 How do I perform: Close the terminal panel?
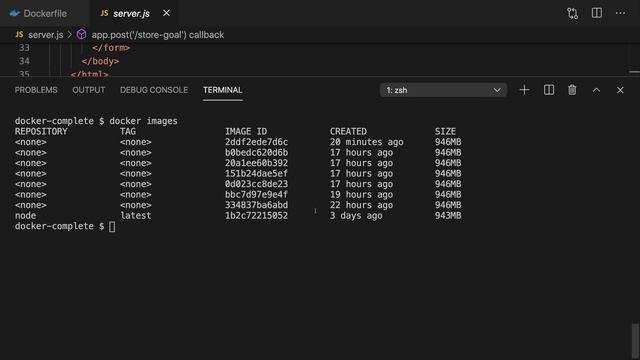[x=620, y=90]
